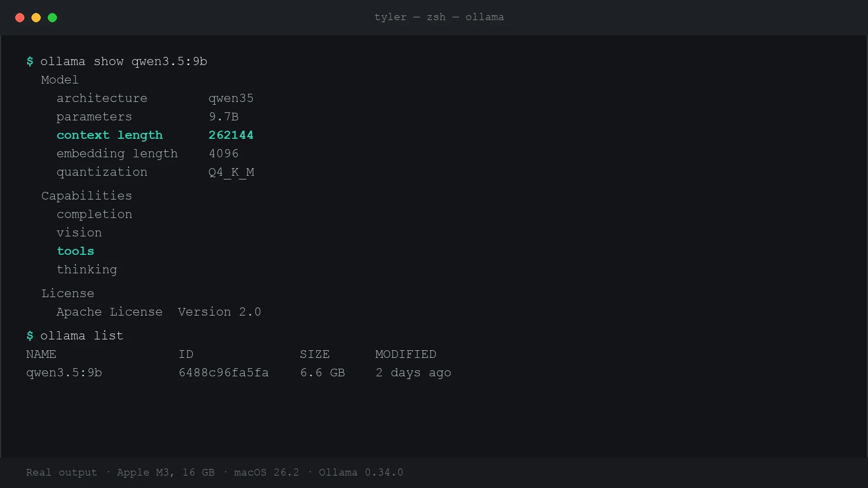
Task: Select the '262144' context length value
Action: pyautogui.click(x=231, y=135)
